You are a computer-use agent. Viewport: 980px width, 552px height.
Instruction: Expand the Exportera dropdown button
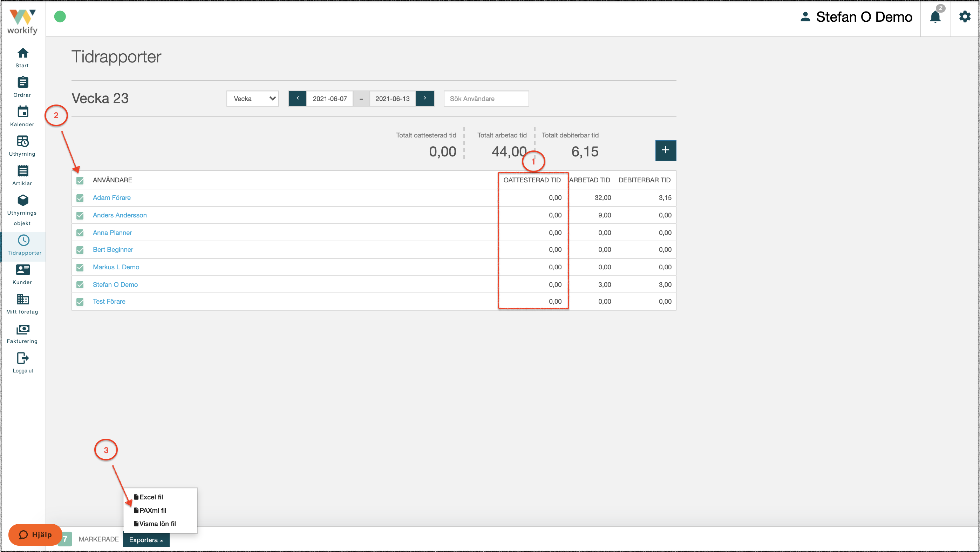coord(146,539)
